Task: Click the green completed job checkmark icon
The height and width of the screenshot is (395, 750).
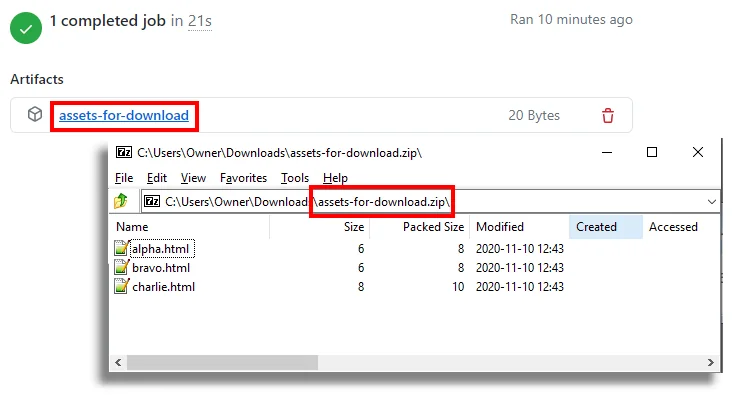Action: point(26,28)
